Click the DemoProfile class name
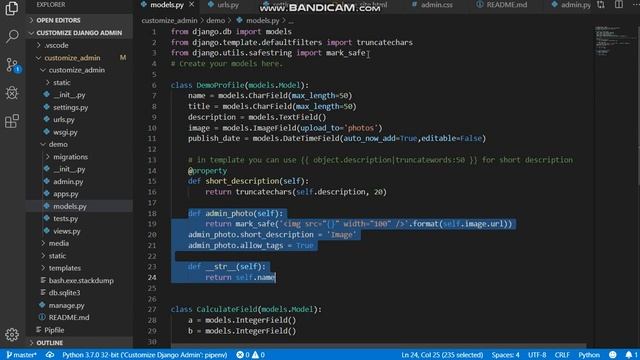640x360 pixels. [220, 85]
